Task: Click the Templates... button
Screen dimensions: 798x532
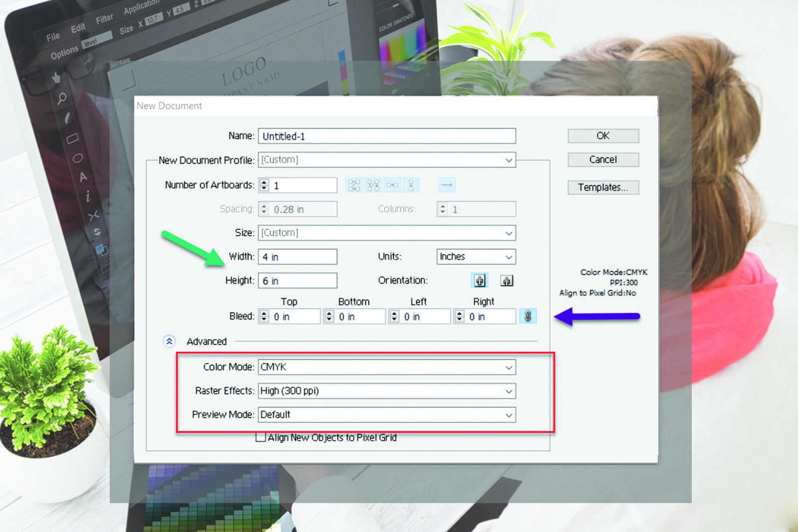Action: pyautogui.click(x=603, y=187)
